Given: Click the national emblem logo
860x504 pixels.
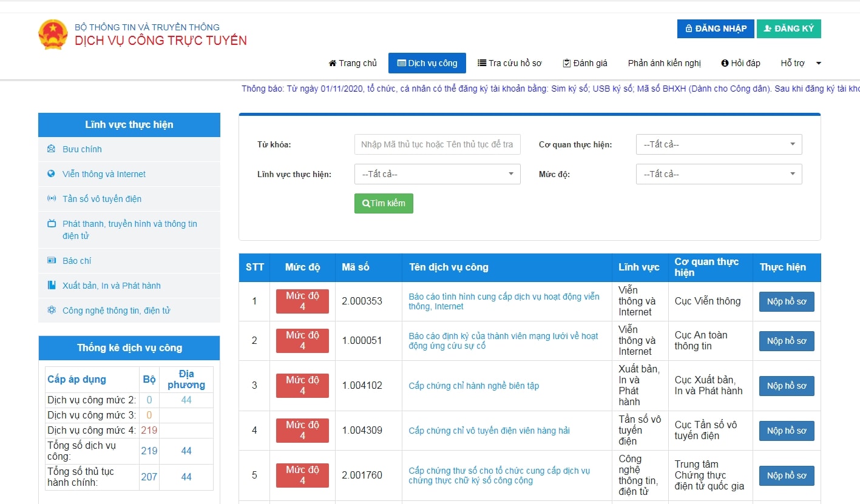Looking at the screenshot, I should coord(53,35).
